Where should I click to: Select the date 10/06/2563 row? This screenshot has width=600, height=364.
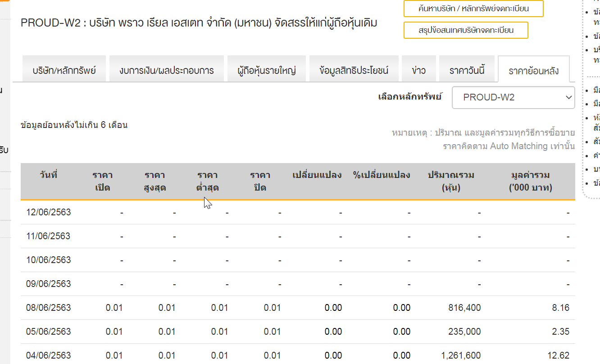point(298,260)
